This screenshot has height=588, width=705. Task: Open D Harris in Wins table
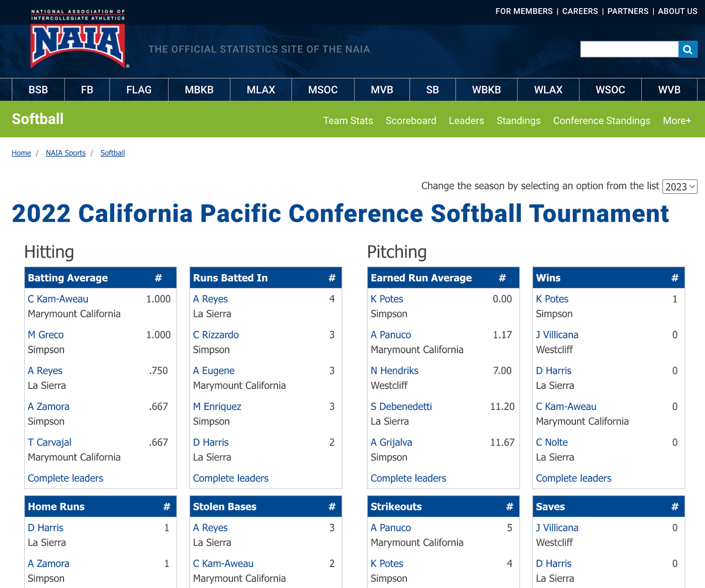point(554,371)
